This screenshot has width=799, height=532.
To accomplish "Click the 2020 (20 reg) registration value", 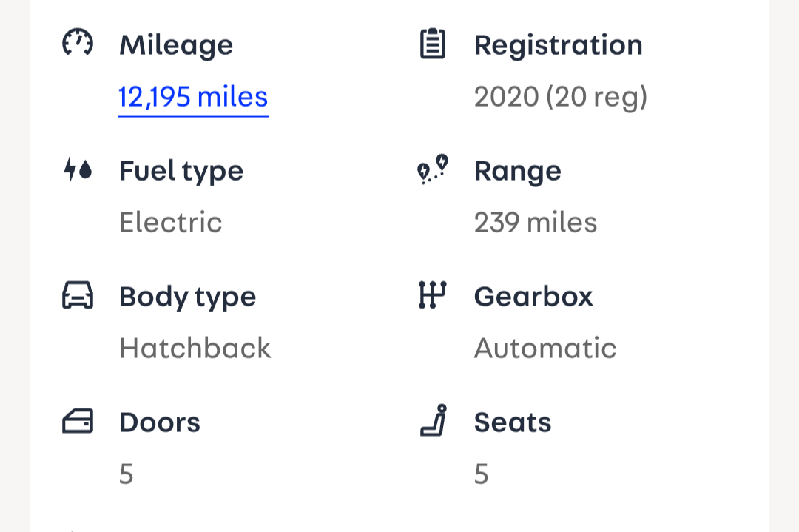I will tap(561, 97).
